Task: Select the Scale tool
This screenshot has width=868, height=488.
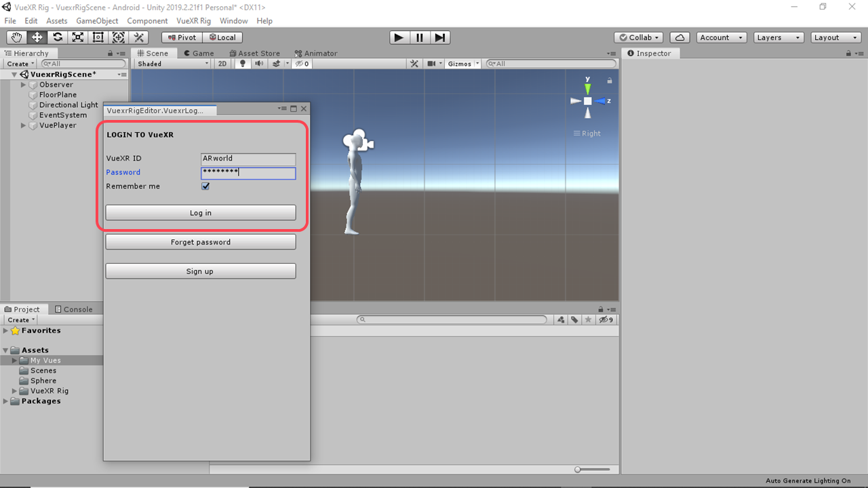Action: (x=78, y=37)
